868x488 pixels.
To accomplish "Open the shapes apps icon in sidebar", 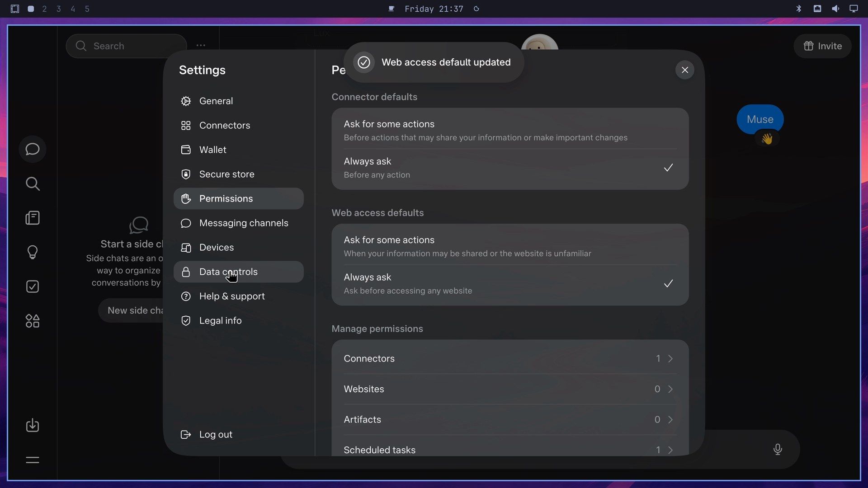I will pyautogui.click(x=33, y=321).
